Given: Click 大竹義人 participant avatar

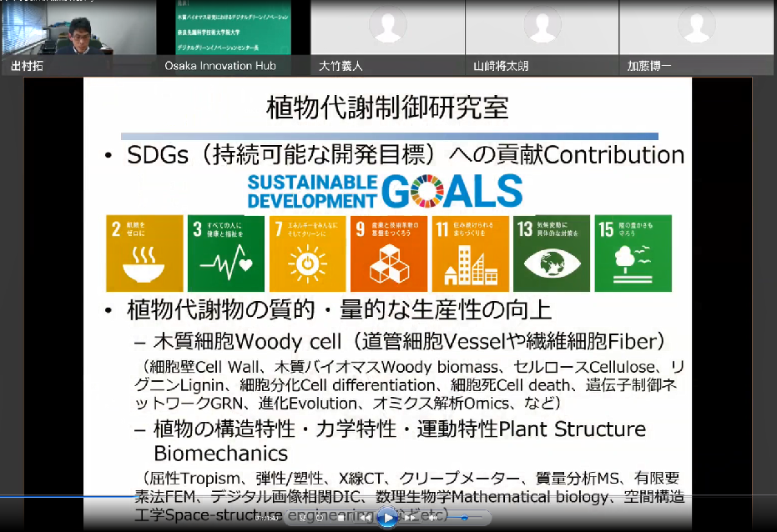Looking at the screenshot, I should (x=388, y=28).
